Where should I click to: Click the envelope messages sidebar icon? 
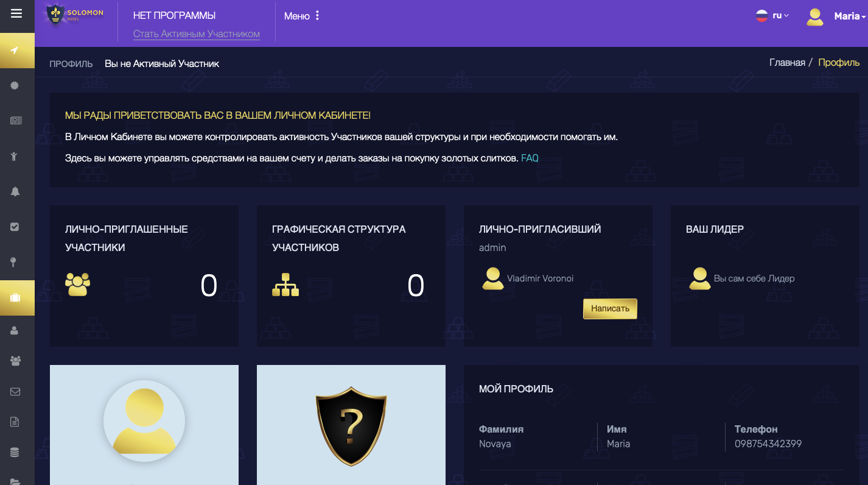15,392
